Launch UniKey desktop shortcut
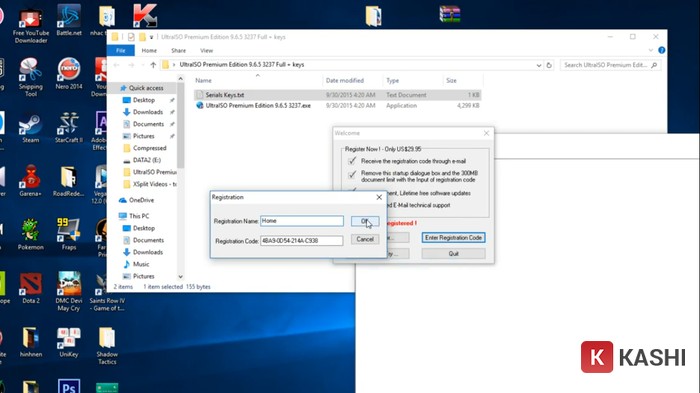 point(69,342)
